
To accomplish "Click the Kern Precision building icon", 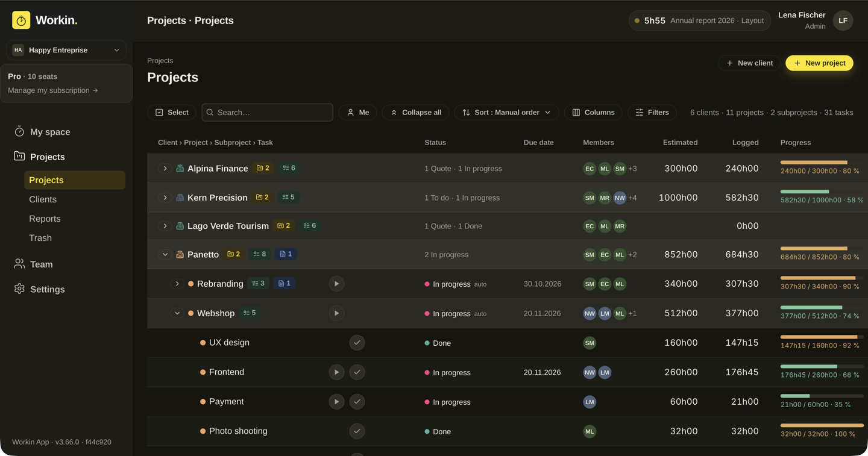I will click(x=180, y=198).
